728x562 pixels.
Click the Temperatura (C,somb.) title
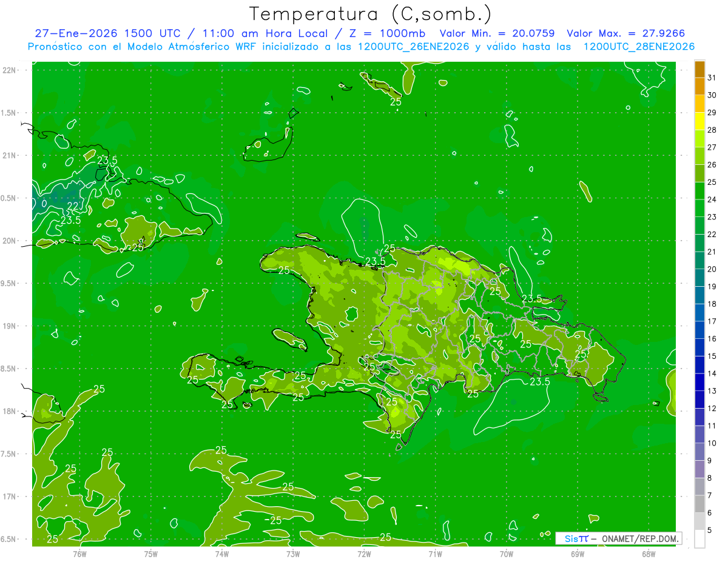371,14
